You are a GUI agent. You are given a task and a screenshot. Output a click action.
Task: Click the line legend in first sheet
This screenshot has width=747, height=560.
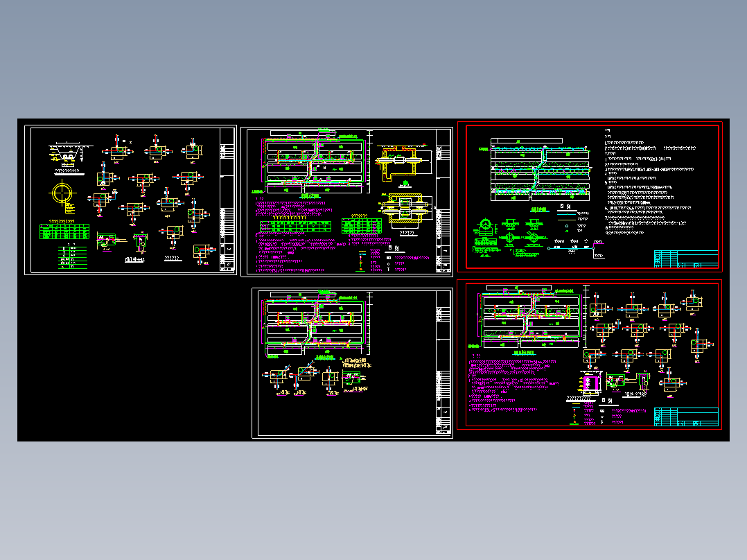[x=72, y=257]
